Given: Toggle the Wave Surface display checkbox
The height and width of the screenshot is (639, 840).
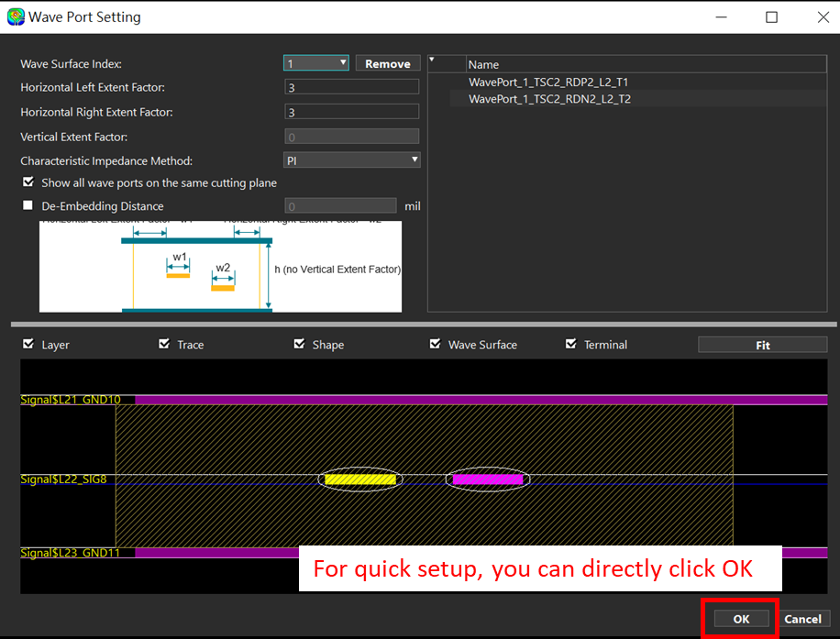Looking at the screenshot, I should (435, 344).
